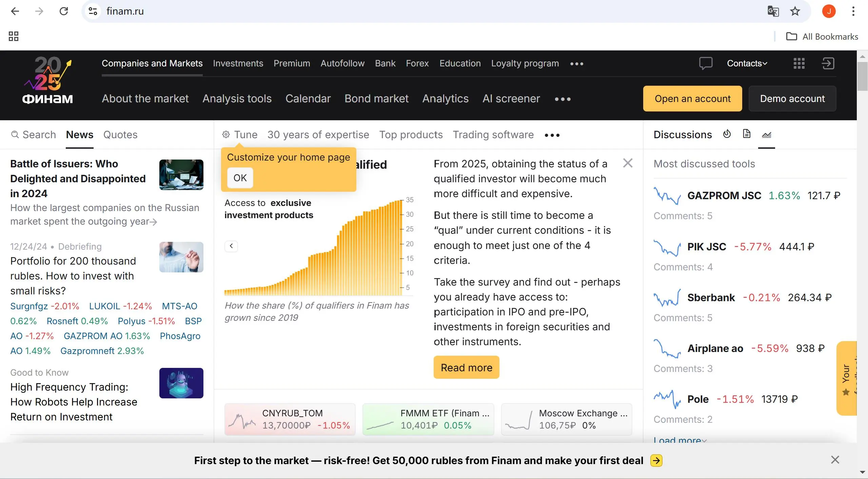Image resolution: width=868 pixels, height=479 pixels.
Task: Expand more tabs after Trading software
Action: tap(552, 135)
